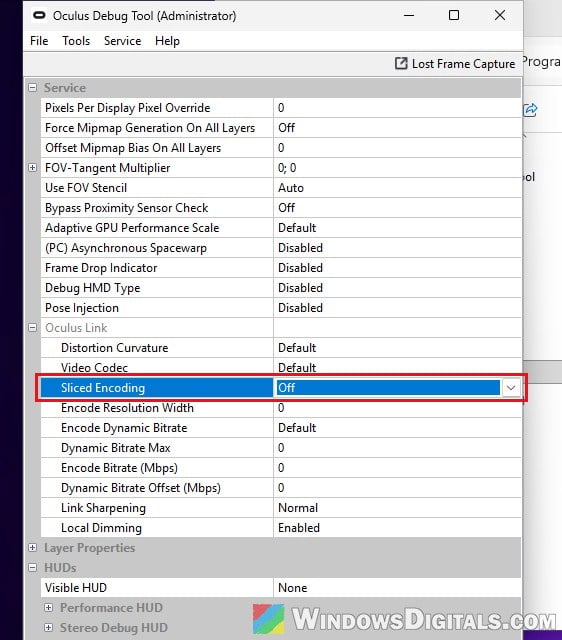Select Debug HMD Type Disabled value
The image size is (562, 640).
click(397, 288)
